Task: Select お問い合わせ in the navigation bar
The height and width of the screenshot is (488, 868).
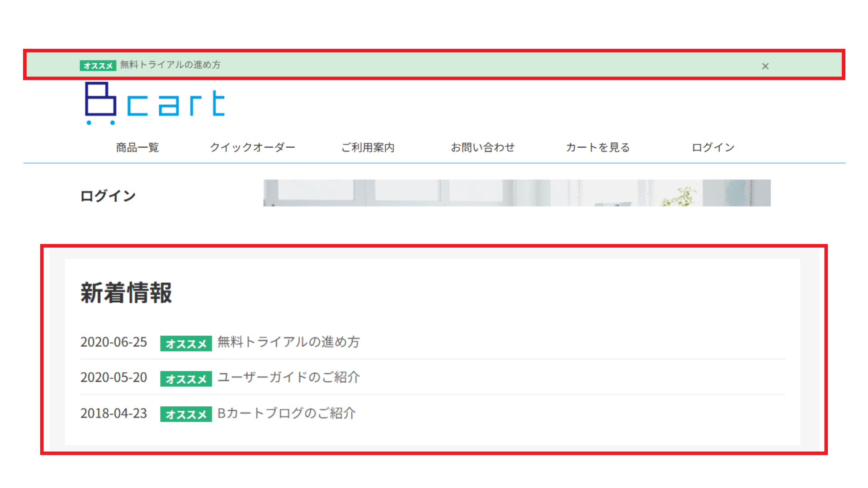Action: tap(482, 148)
